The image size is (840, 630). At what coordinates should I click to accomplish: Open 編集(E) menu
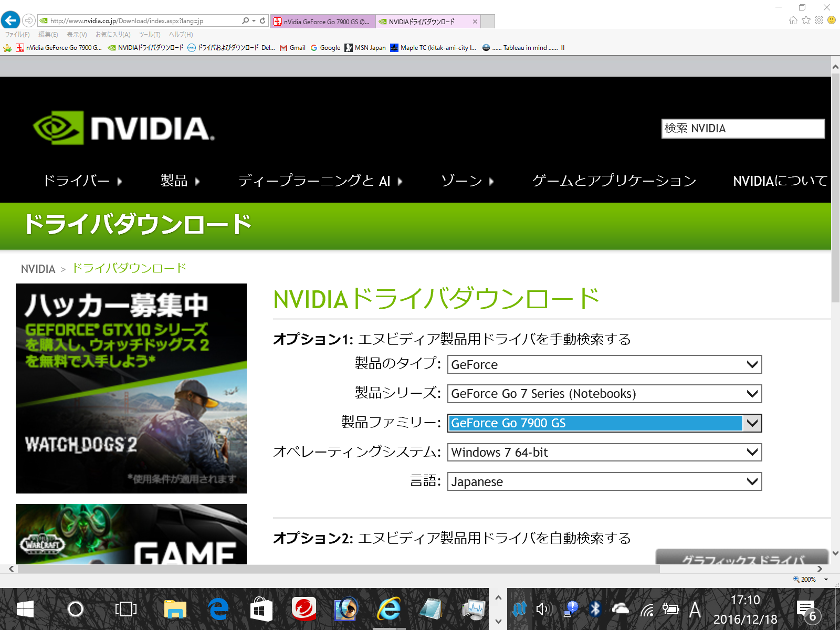tap(48, 35)
